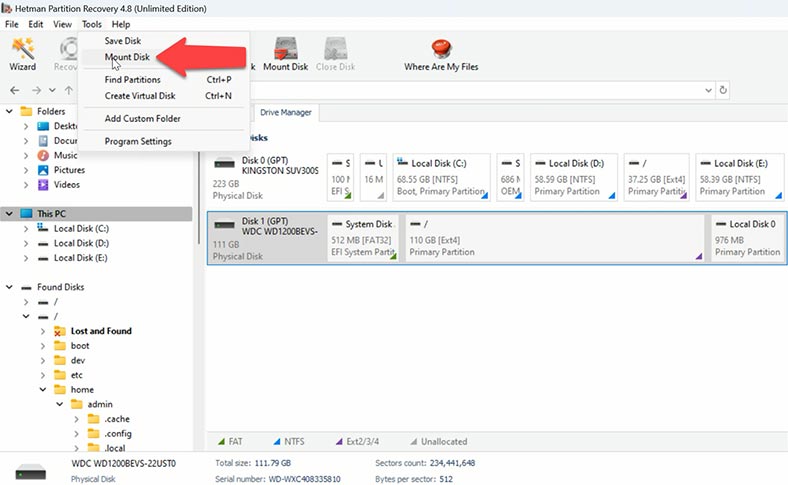
Task: Select Local Disk 0 976 MB partition
Action: pyautogui.click(x=748, y=238)
